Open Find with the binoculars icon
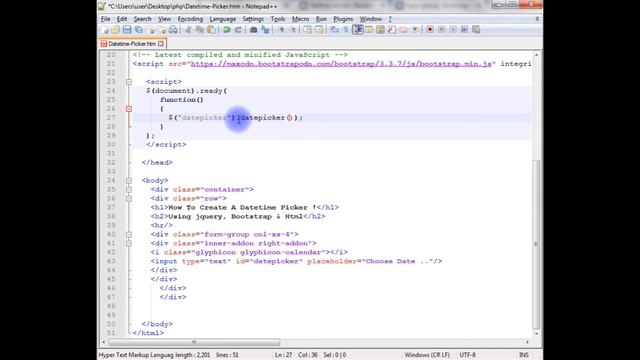Viewport: 640px width, 360px height. 253,29
